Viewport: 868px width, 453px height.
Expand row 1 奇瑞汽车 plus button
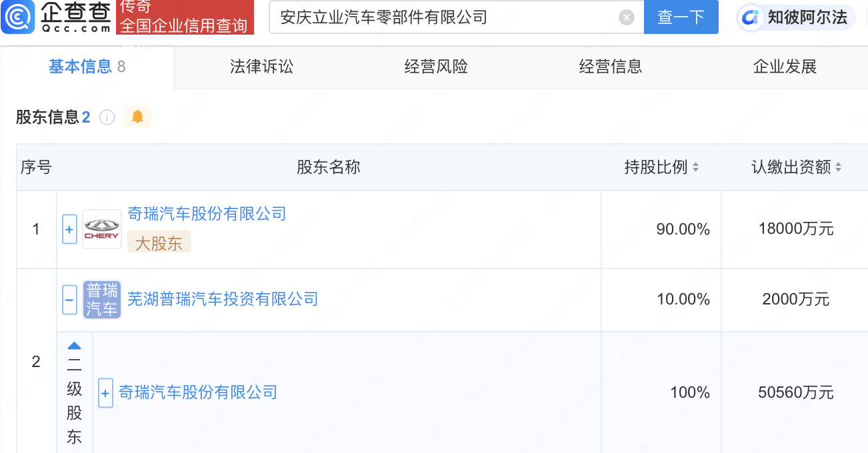click(x=69, y=229)
